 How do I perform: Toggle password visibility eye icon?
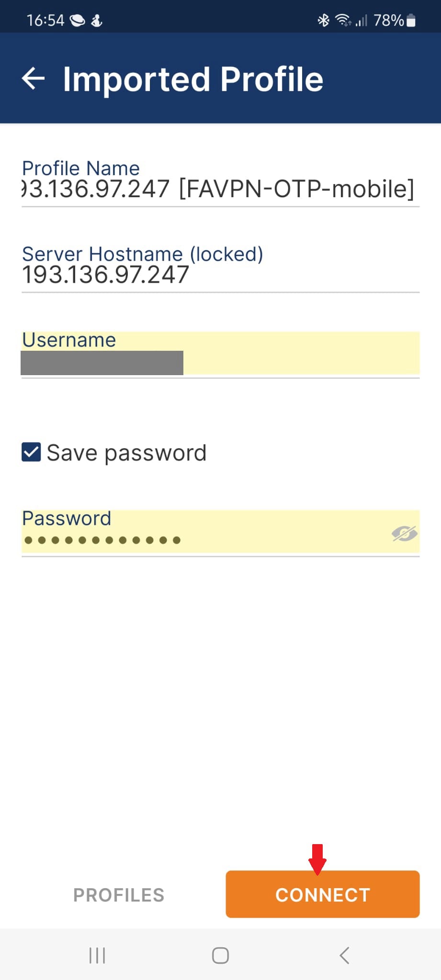404,534
